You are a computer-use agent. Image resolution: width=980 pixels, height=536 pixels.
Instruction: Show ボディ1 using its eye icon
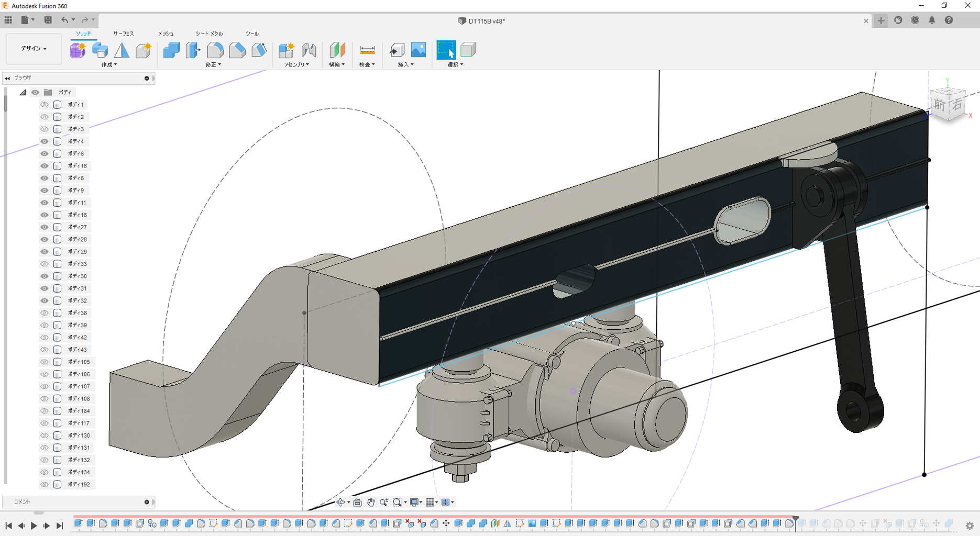coord(45,105)
